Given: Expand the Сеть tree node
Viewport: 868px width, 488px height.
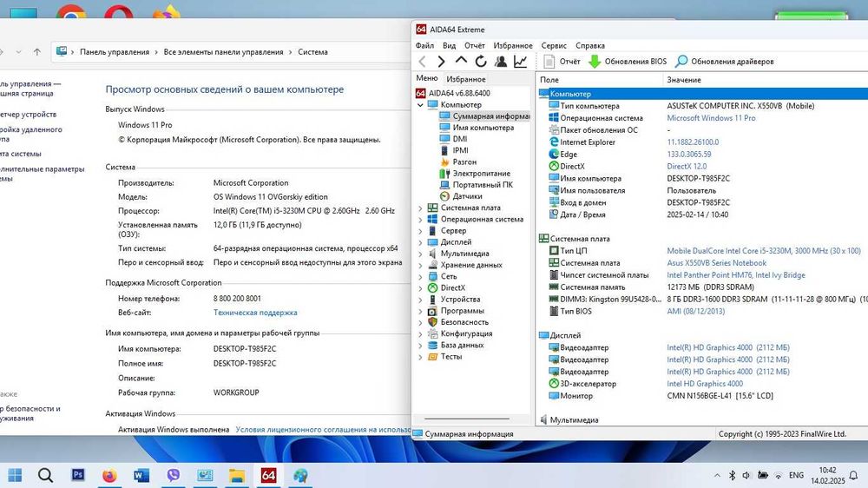Looking at the screenshot, I should pos(420,277).
